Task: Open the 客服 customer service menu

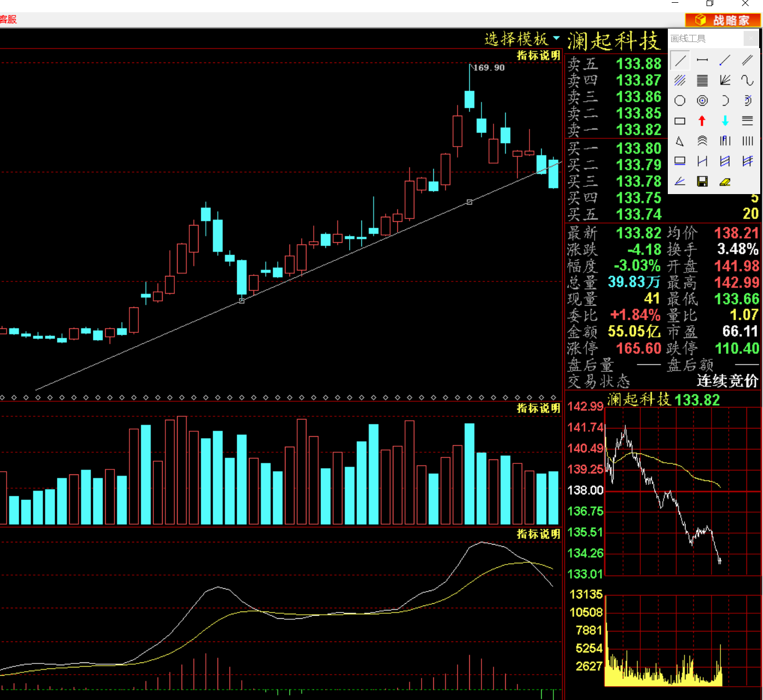Action: coord(8,19)
